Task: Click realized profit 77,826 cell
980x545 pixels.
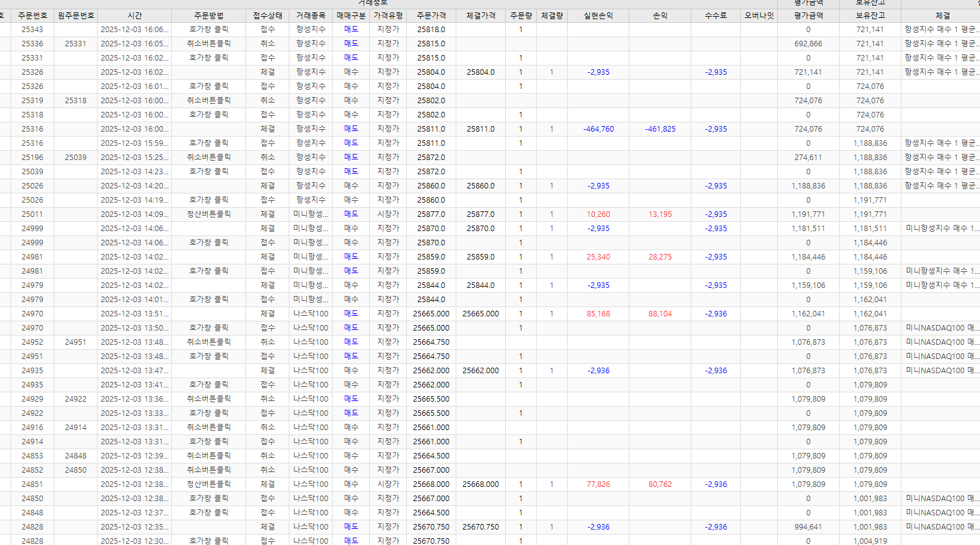Action: [x=598, y=484]
